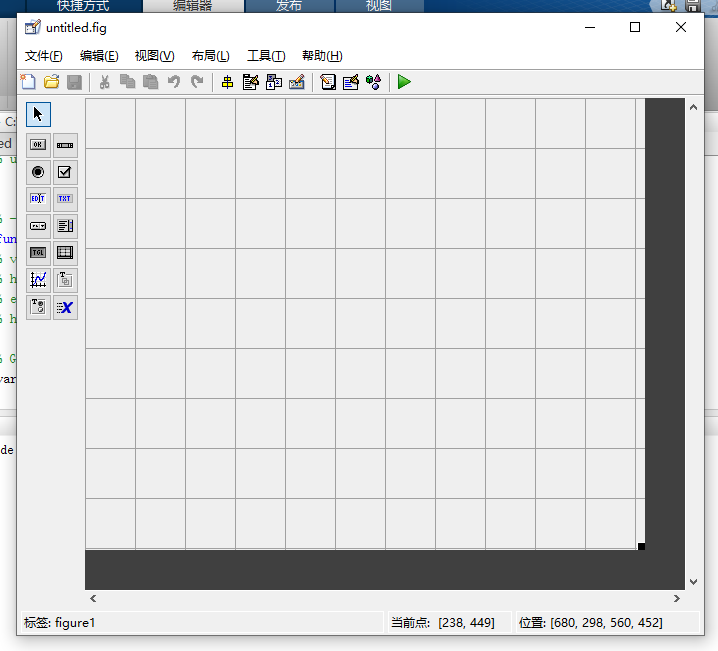The height and width of the screenshot is (651, 718).
Task: Choose the Select arrow tool
Action: click(38, 114)
